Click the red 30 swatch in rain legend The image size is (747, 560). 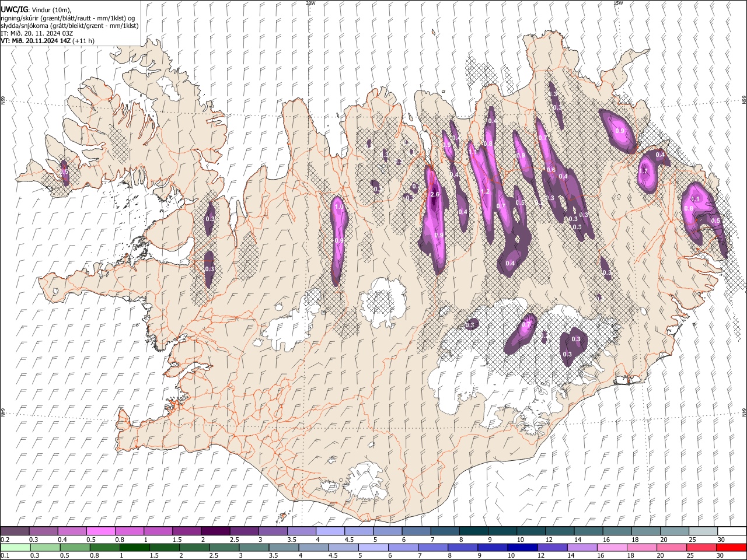[x=732, y=548]
